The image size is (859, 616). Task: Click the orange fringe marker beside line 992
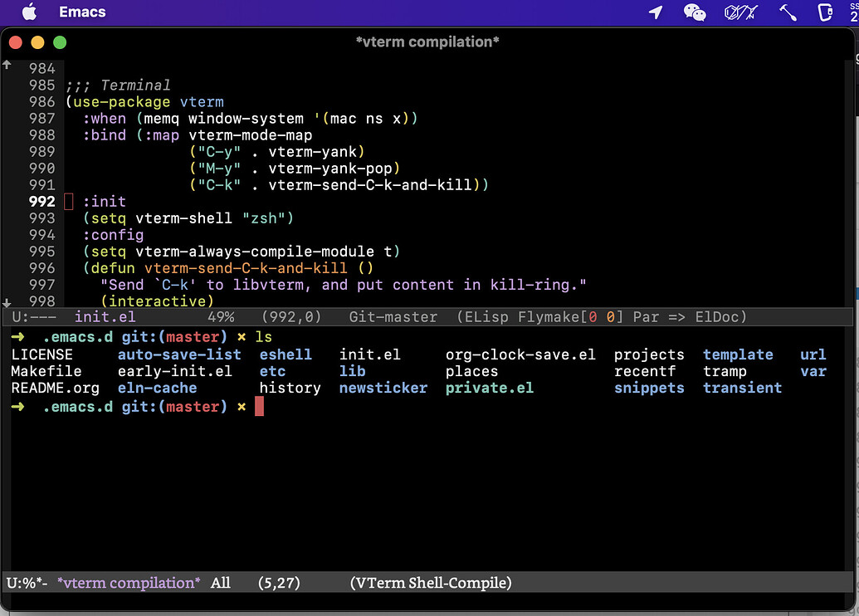coord(68,201)
